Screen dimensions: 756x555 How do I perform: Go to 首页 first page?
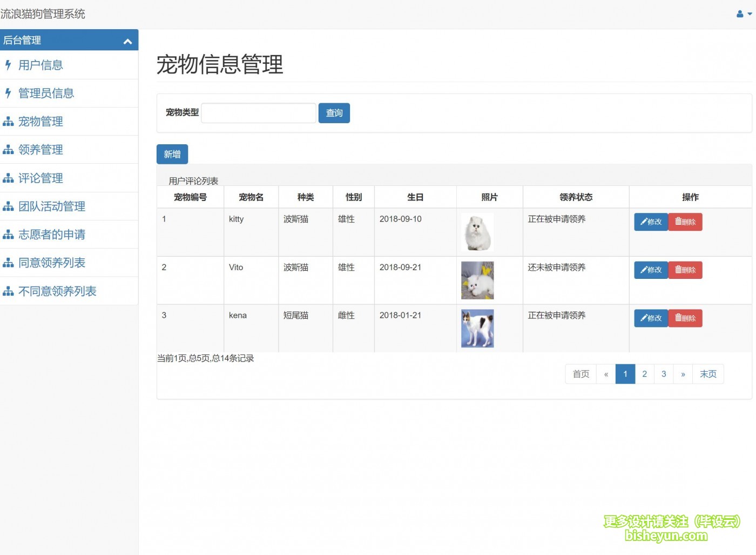581,374
